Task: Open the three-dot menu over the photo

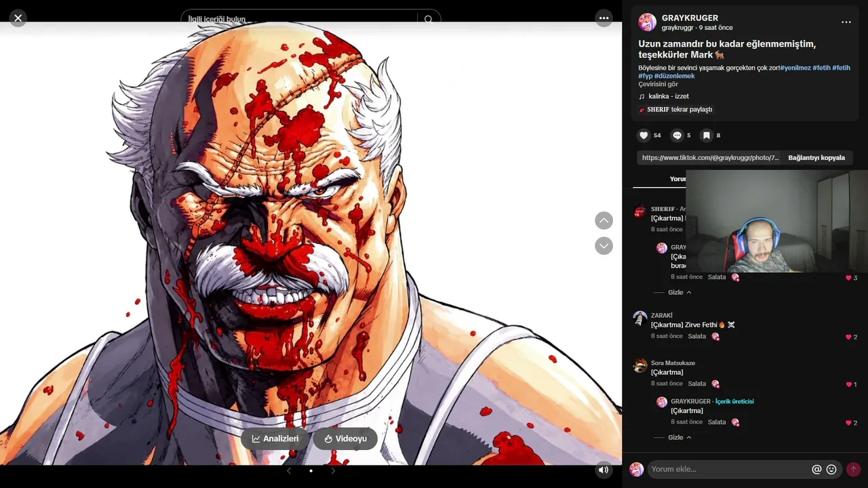Action: 604,18
